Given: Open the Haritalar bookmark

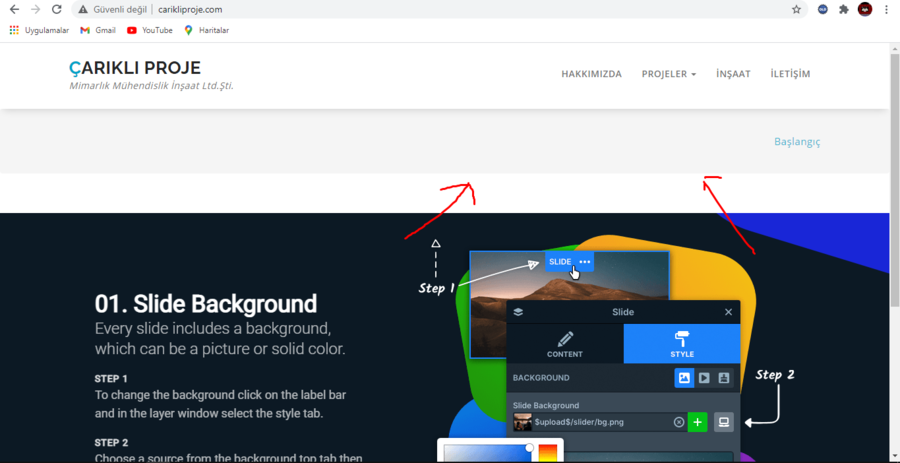Looking at the screenshot, I should (207, 30).
